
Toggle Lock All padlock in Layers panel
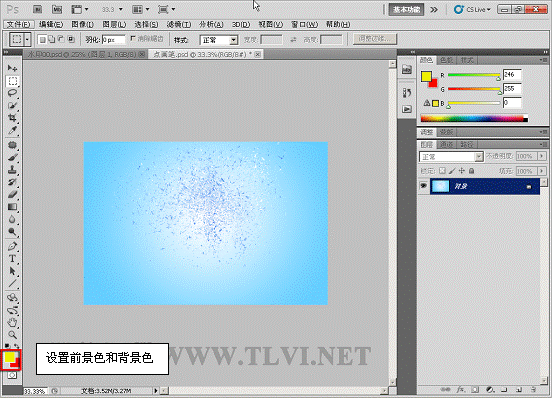pos(472,171)
